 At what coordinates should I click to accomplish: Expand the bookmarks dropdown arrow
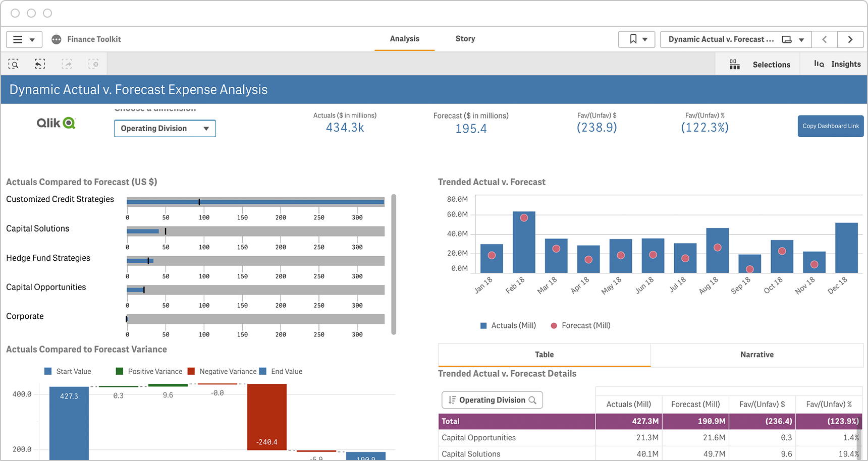[645, 40]
